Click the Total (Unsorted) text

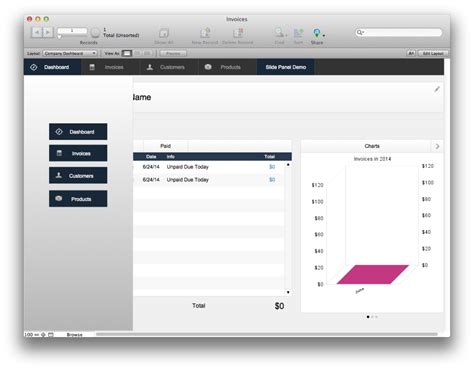pyautogui.click(x=121, y=35)
